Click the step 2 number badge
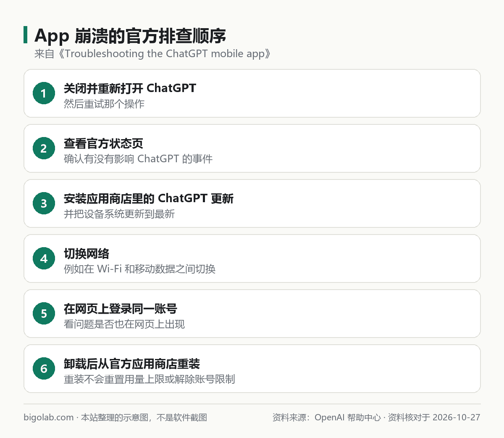Image resolution: width=504 pixels, height=438 pixels. tap(44, 148)
